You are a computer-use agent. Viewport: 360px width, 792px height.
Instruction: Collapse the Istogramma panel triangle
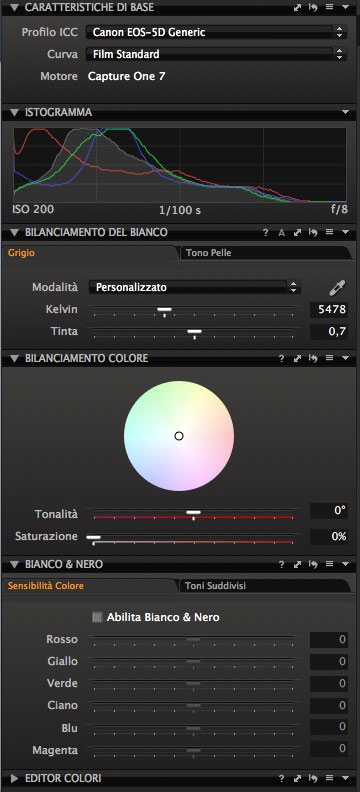click(x=14, y=112)
